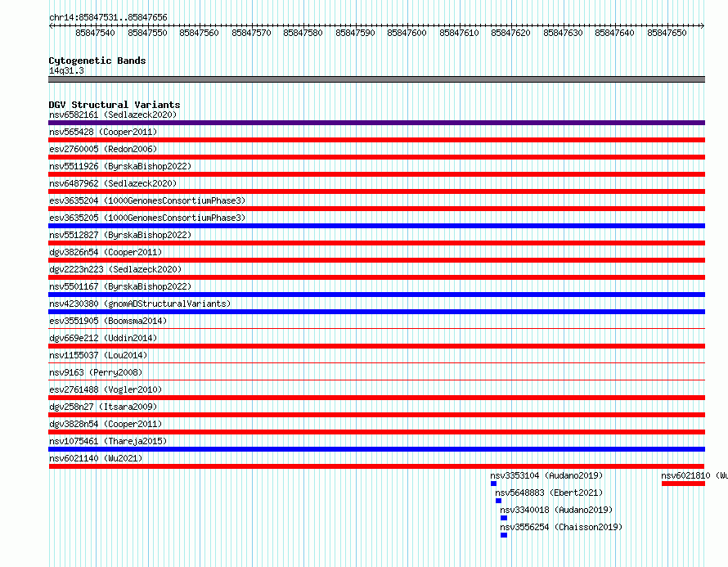Viewport: 728px width, 567px height.
Task: Select the nsv6487962 (Sedlazeck2020) label
Action: [113, 183]
